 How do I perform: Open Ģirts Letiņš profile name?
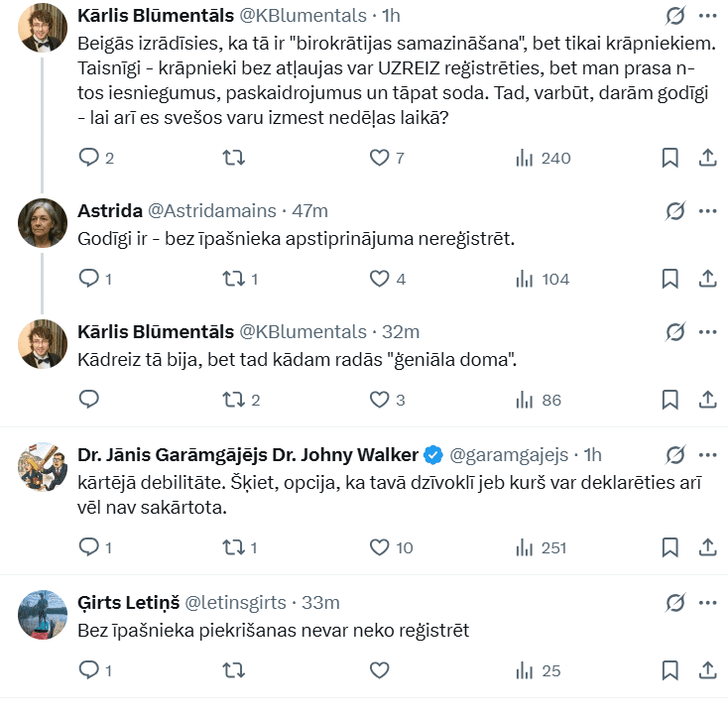127,602
